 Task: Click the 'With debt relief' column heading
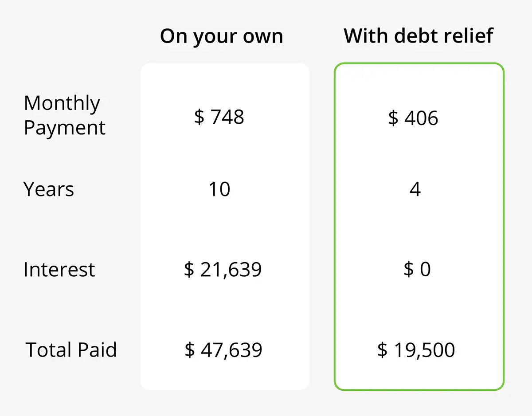418,35
